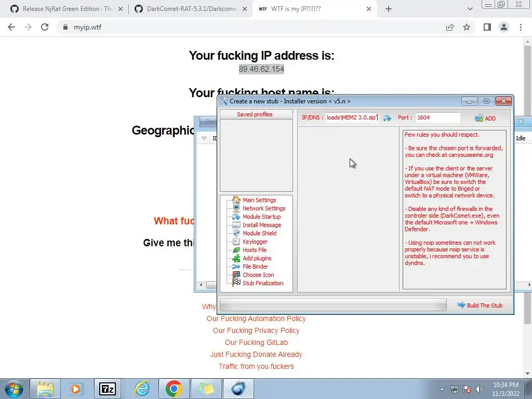Image resolution: width=532 pixels, height=399 pixels.
Task: Click the ADD computer icon
Action: pos(478,118)
